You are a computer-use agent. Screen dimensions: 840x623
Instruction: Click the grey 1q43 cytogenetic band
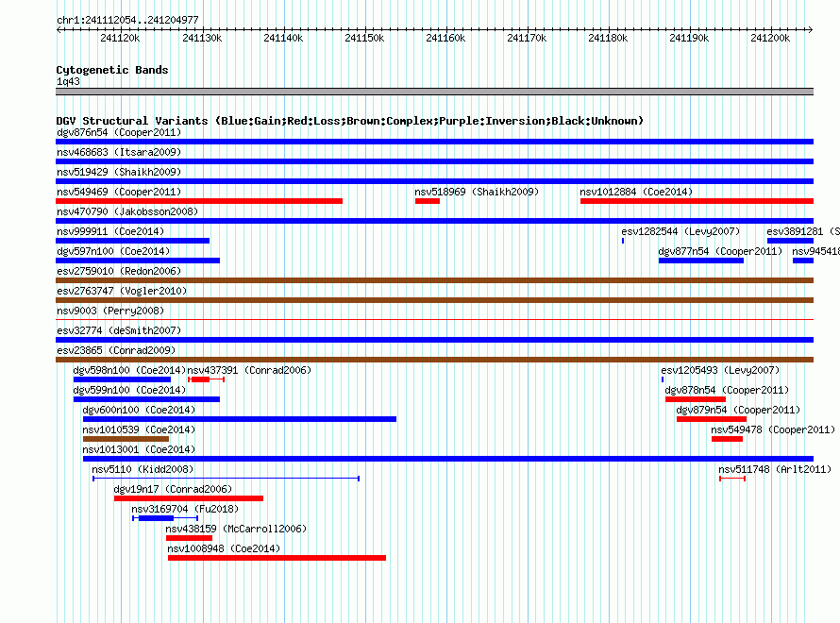pyautogui.click(x=434, y=92)
